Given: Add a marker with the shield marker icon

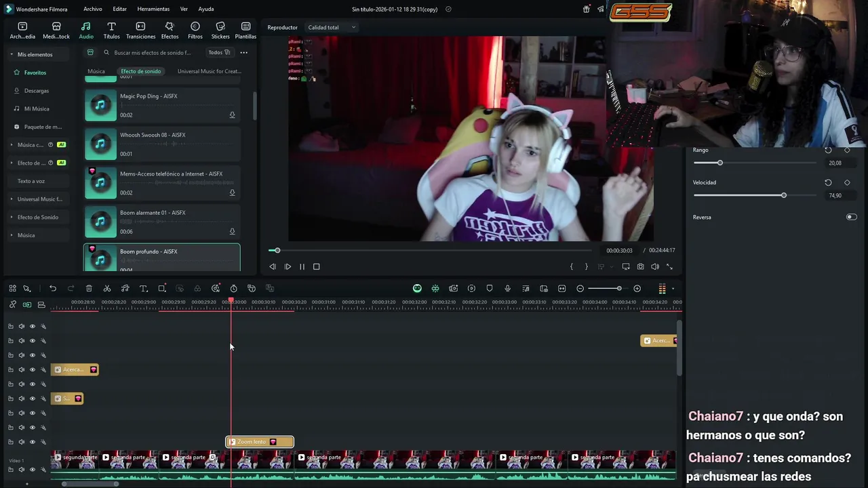Looking at the screenshot, I should 490,289.
